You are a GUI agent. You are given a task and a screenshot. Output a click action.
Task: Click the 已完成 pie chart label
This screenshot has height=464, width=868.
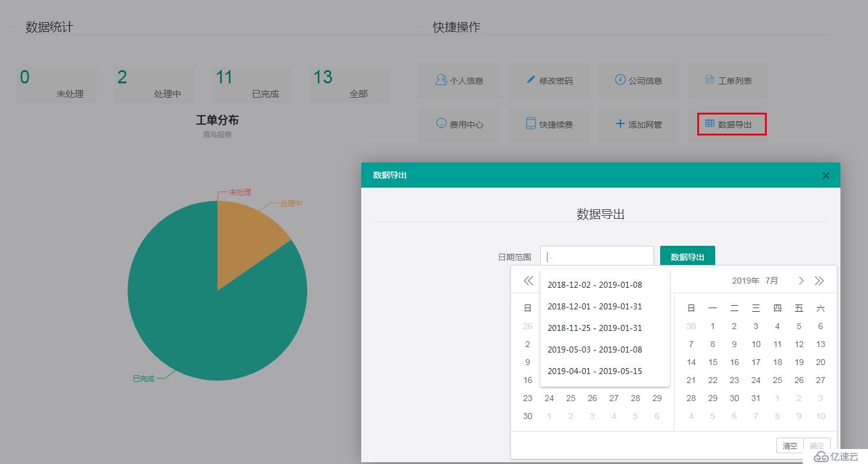144,379
